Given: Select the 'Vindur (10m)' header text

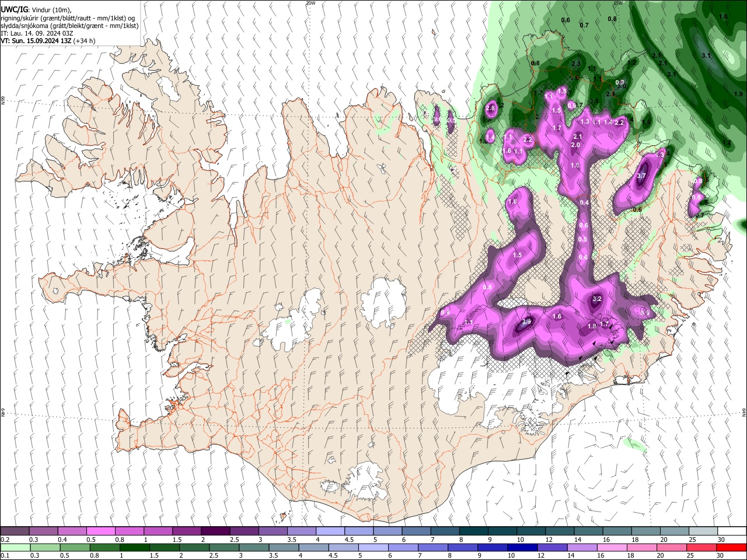Looking at the screenshot, I should tap(51, 10).
